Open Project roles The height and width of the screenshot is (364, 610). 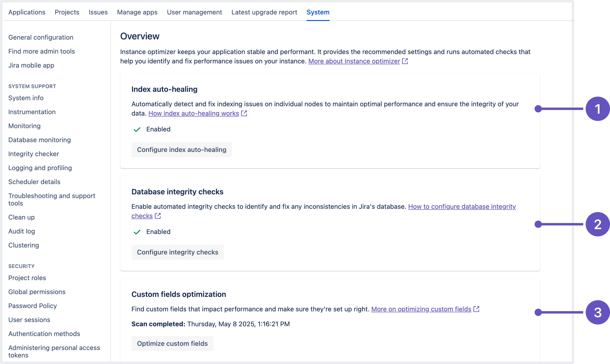(27, 278)
